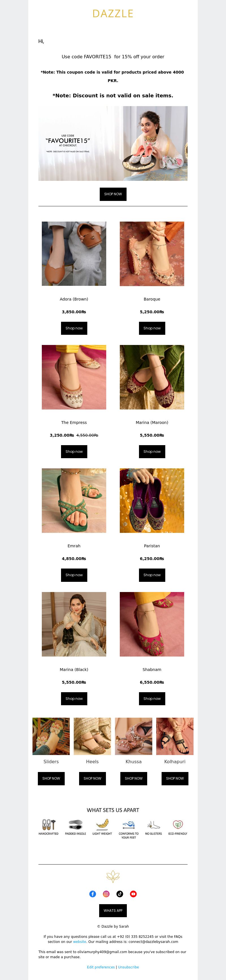Shop now for Adora (Brown)
This screenshot has height=980, width=226.
[x=74, y=328]
